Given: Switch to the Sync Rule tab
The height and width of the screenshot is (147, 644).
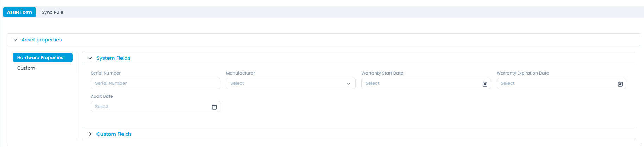Looking at the screenshot, I should click(52, 12).
